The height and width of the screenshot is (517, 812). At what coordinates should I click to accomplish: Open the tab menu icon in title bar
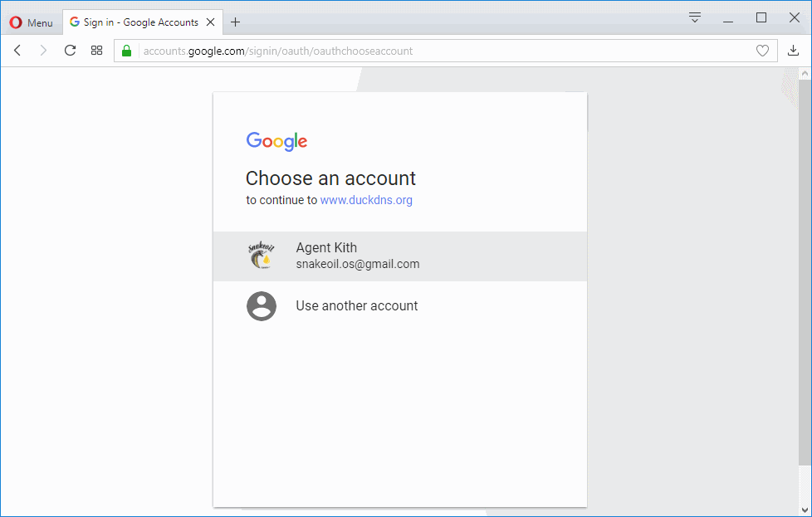[x=695, y=17]
